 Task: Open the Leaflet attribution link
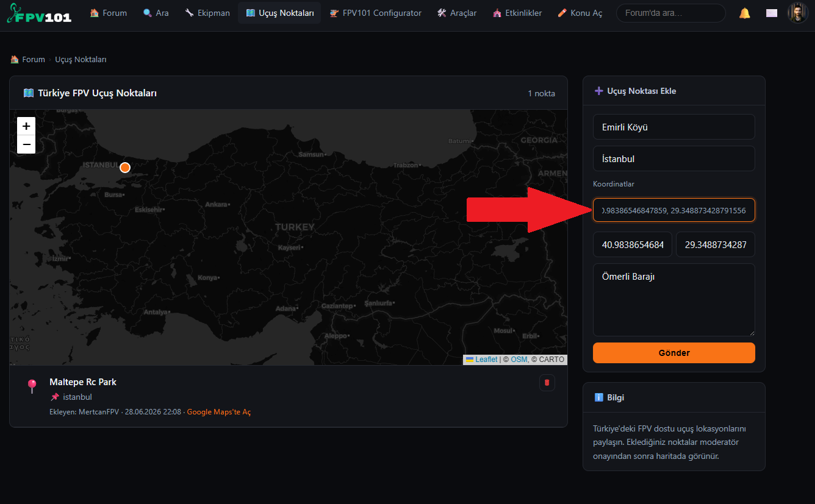tap(486, 360)
